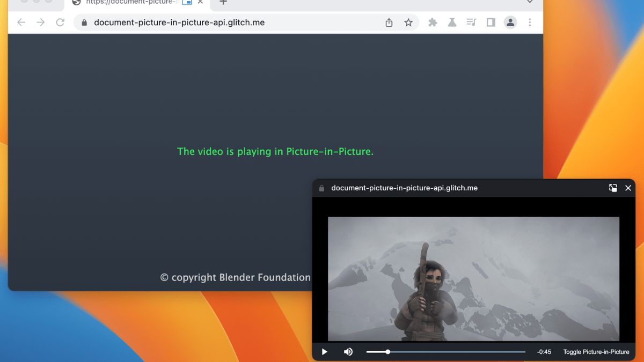Screen dimensions: 644x362
Task: Click the PiP window URL text
Action: pos(405,188)
